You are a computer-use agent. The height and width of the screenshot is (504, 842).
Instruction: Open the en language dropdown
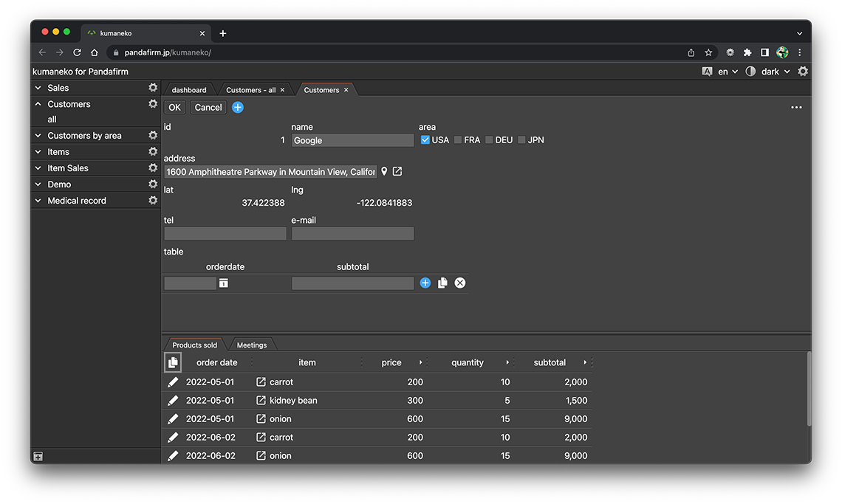(727, 72)
